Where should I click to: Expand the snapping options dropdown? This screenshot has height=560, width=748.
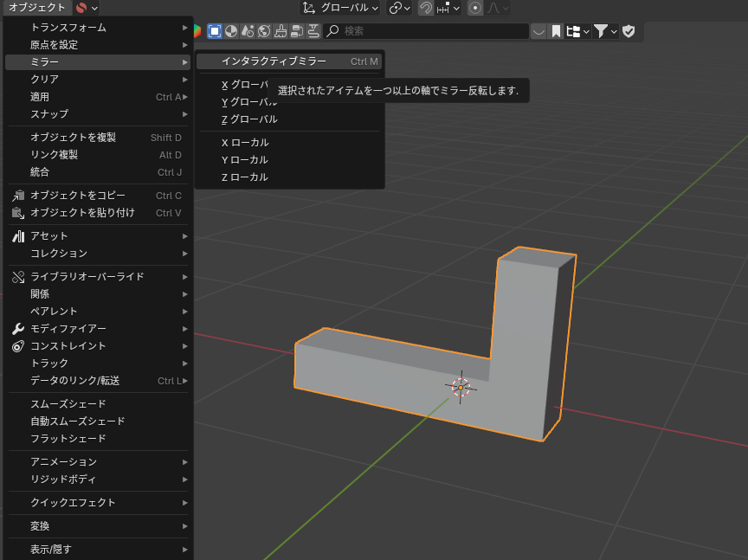449,8
